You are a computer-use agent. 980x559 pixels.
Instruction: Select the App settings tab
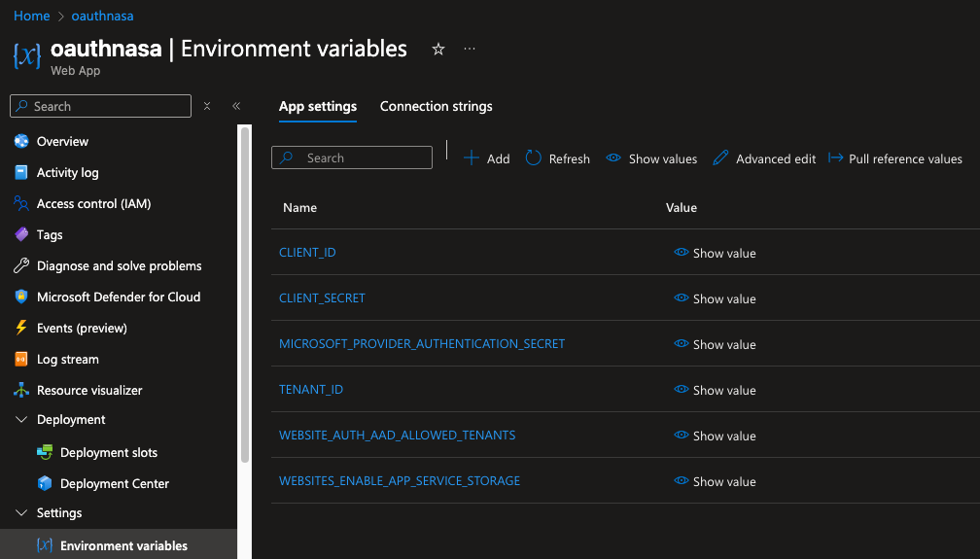pyautogui.click(x=317, y=107)
